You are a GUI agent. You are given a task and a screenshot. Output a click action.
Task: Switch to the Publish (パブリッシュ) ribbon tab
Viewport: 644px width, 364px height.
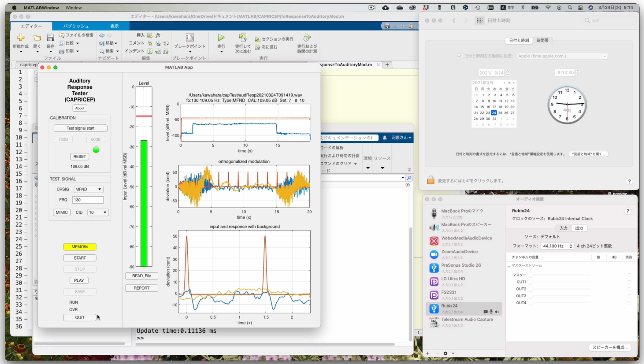[76, 26]
